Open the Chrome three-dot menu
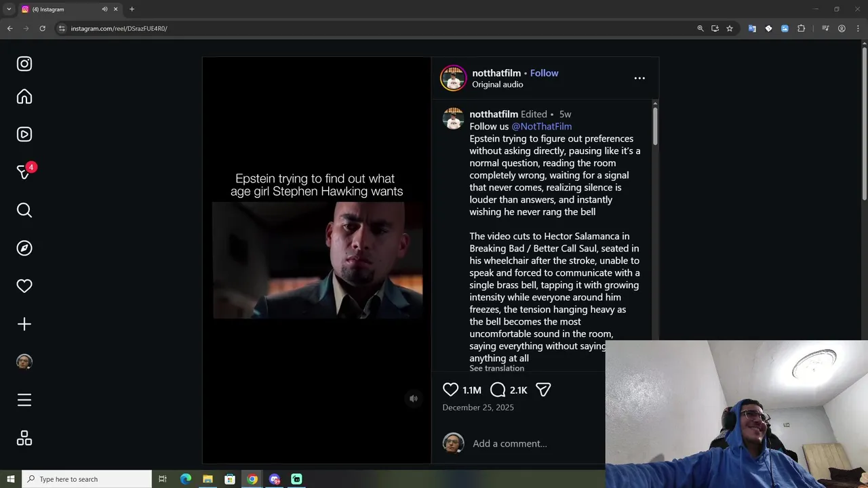Image resolution: width=868 pixels, height=488 pixels. (x=858, y=28)
